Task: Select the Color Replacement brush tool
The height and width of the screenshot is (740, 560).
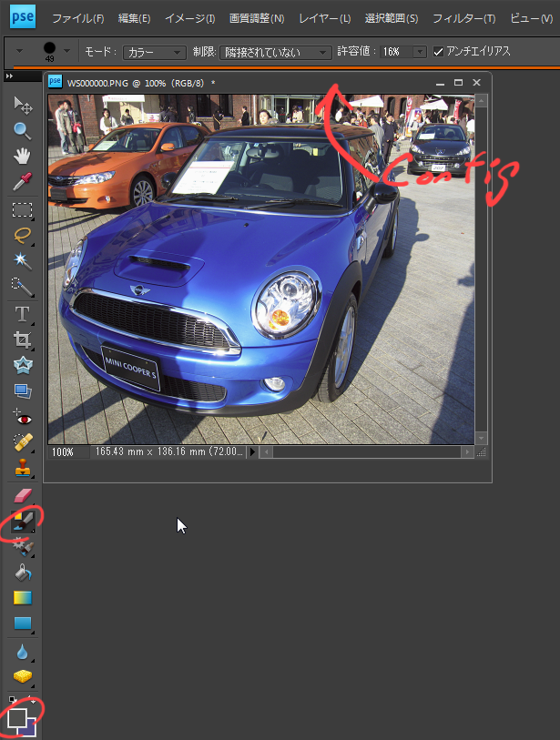Action: 22,522
